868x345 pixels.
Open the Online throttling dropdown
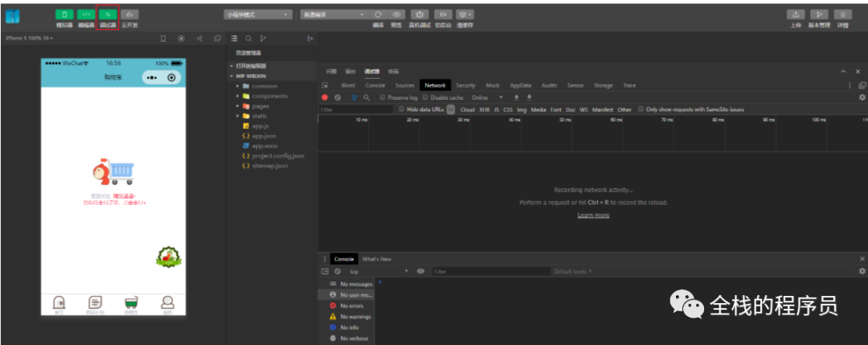[x=487, y=97]
